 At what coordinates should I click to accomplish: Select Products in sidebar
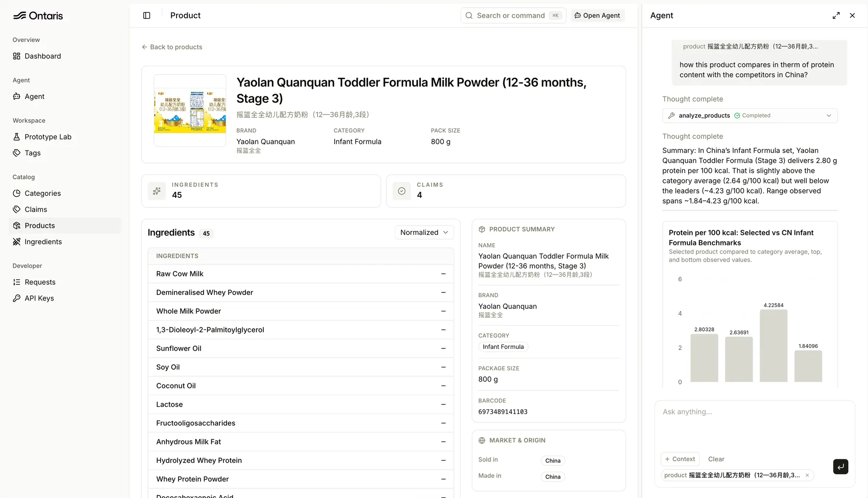(x=65, y=225)
